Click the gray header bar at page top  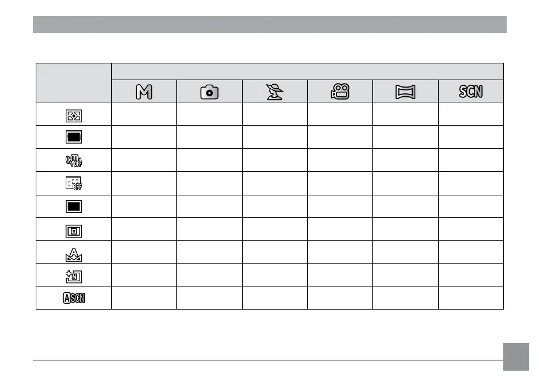(x=269, y=25)
